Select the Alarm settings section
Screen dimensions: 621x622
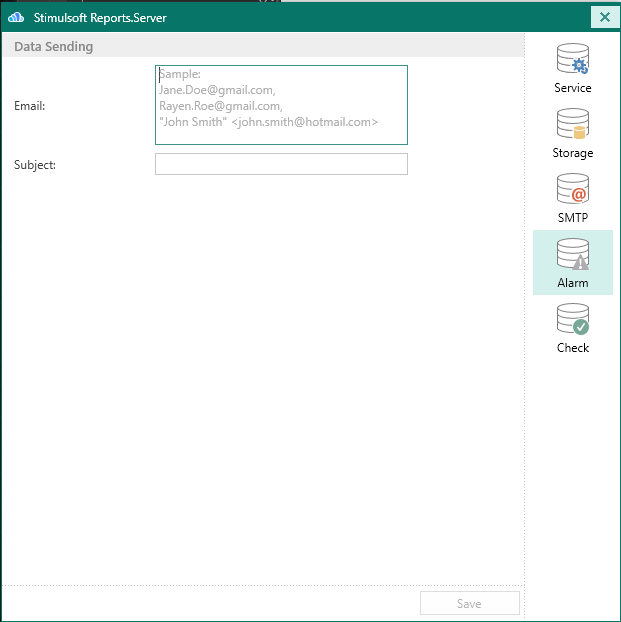tap(573, 262)
